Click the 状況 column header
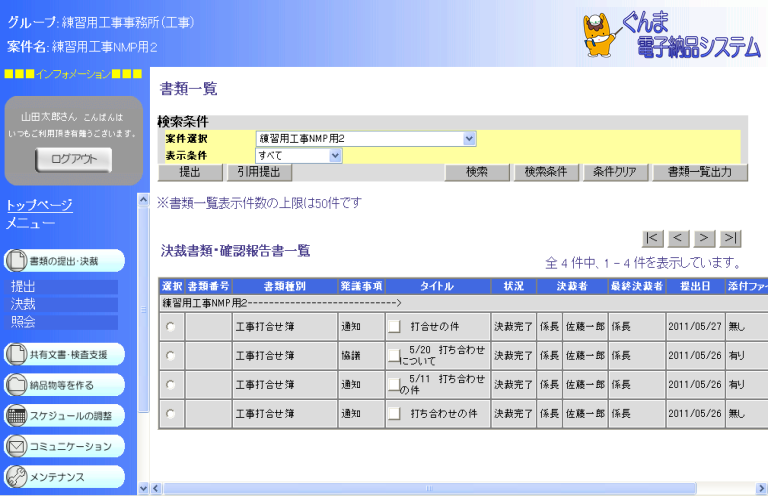 (514, 286)
